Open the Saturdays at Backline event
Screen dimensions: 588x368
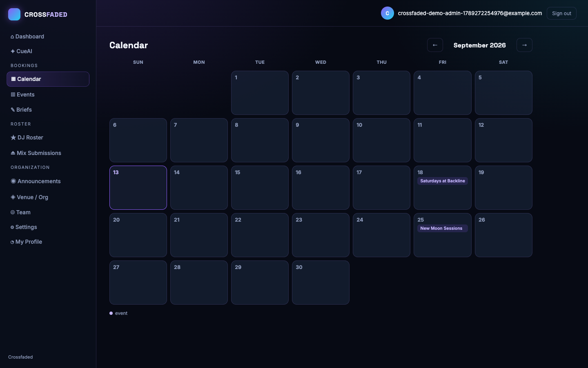[x=443, y=181]
